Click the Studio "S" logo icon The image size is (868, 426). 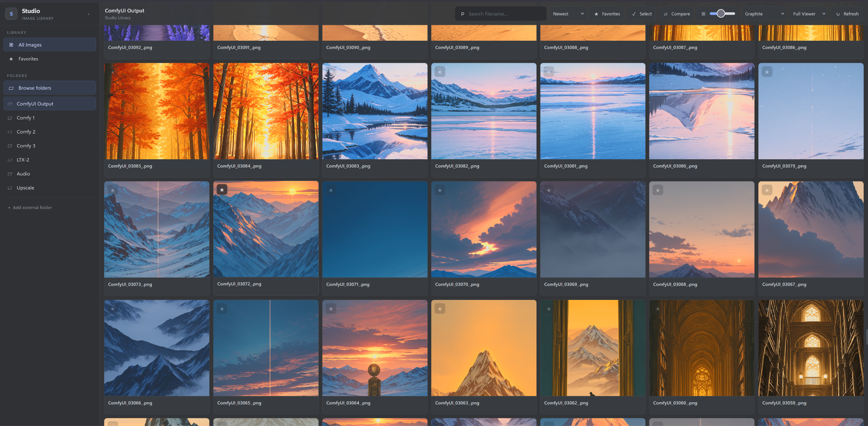pos(11,14)
